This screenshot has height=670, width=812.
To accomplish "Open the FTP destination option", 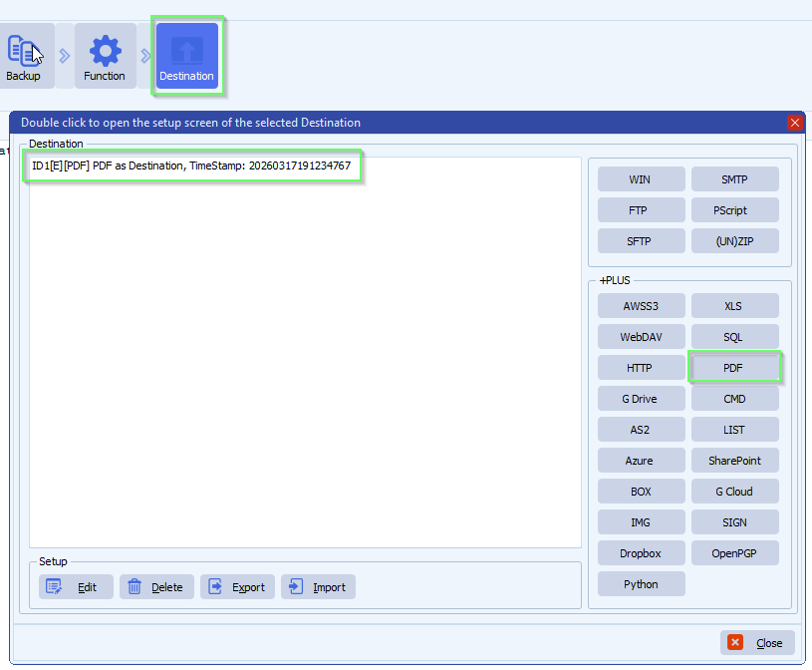I will coord(641,209).
